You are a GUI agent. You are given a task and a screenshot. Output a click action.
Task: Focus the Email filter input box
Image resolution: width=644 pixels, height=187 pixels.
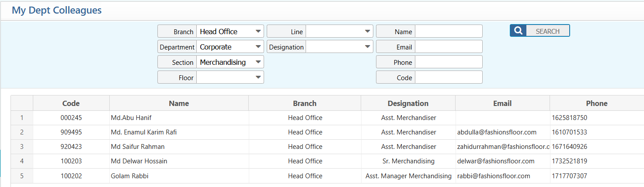(x=449, y=47)
